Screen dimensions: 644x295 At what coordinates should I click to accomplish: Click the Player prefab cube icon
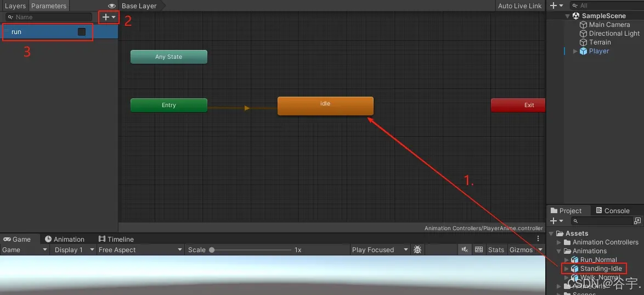click(x=583, y=51)
